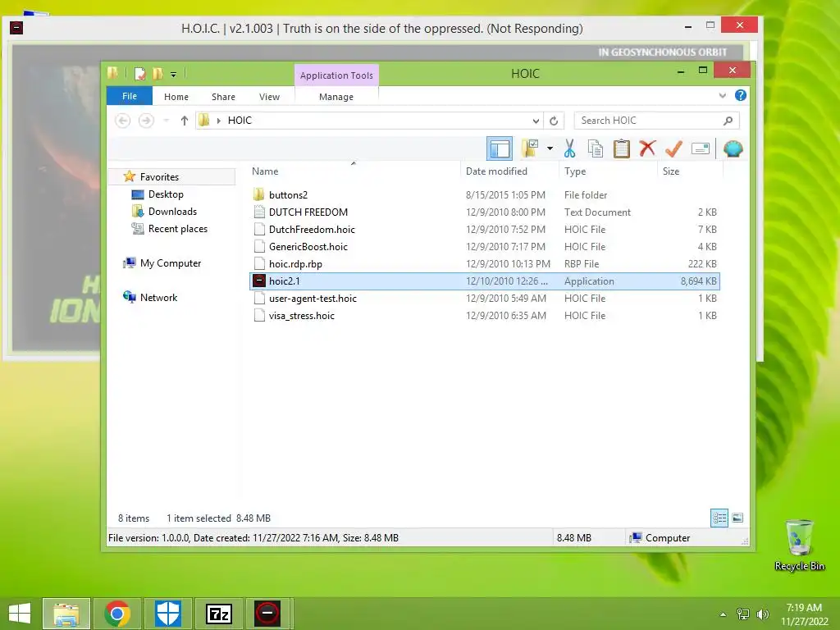840x630 pixels.
Task: Click the Paste clipboard toolbar icon
Action: (x=622, y=148)
